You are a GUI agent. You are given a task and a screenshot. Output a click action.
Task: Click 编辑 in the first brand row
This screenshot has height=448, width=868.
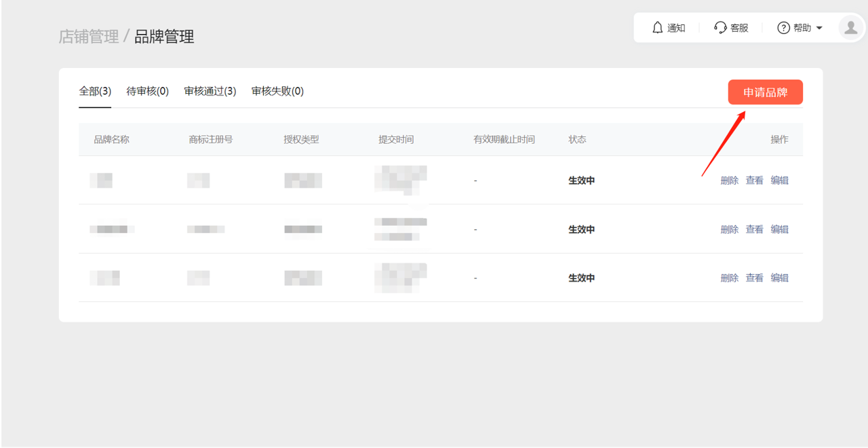(x=779, y=181)
